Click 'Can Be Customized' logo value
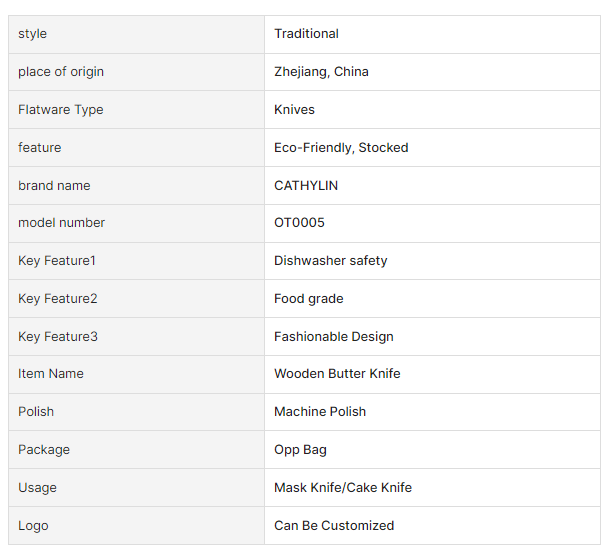The width and height of the screenshot is (613, 554). 334,526
